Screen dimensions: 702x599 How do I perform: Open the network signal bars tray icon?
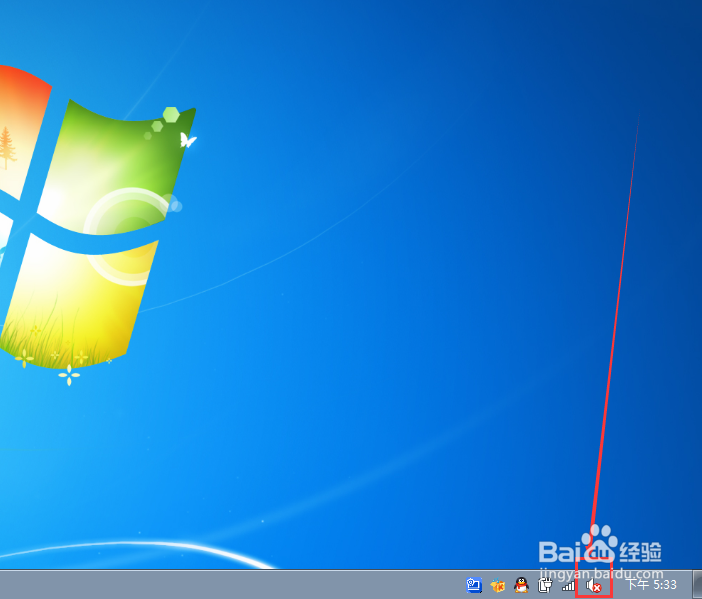[569, 586]
